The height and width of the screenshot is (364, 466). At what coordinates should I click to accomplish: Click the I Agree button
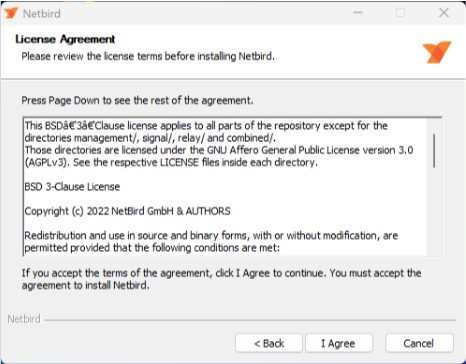click(x=339, y=343)
